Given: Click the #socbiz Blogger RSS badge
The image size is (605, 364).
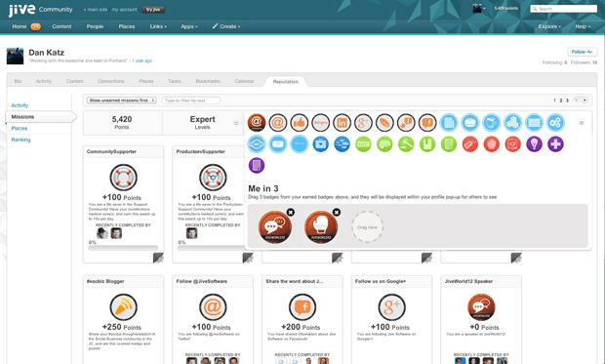Looking at the screenshot, I should point(124,307).
